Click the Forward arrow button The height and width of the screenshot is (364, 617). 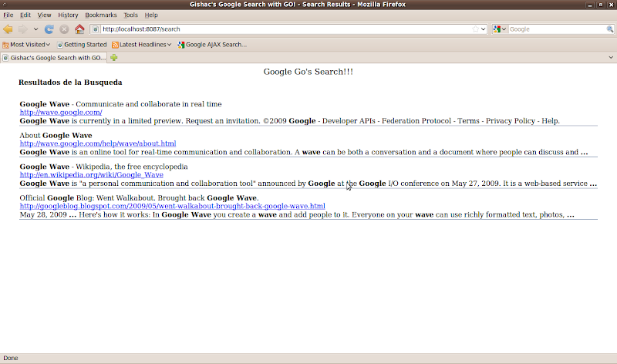click(x=23, y=29)
